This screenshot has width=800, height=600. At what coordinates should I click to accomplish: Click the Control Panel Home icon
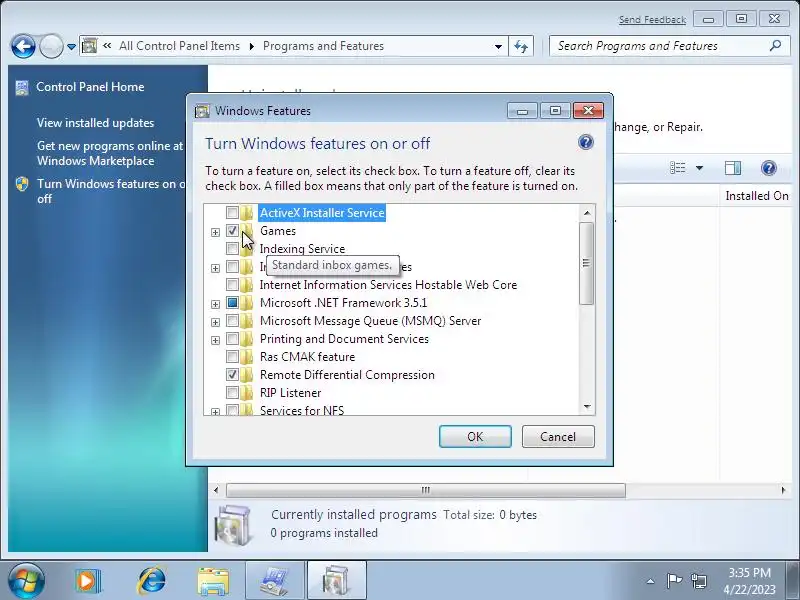[22, 87]
